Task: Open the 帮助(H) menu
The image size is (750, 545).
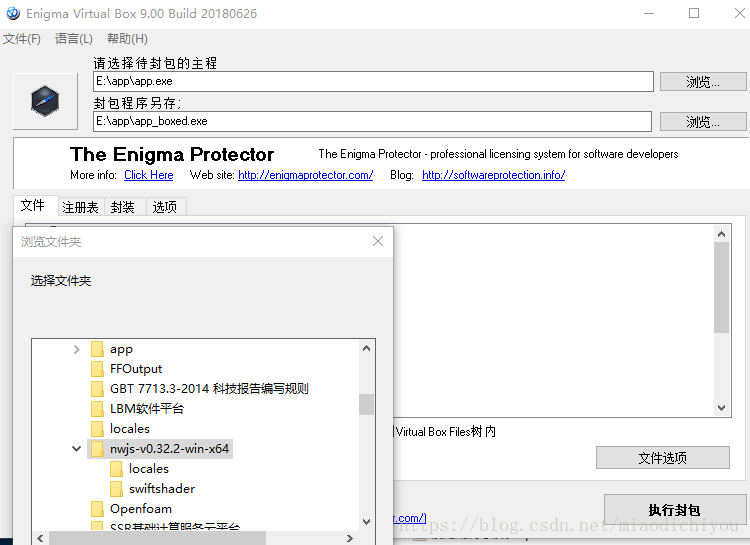Action: point(127,39)
